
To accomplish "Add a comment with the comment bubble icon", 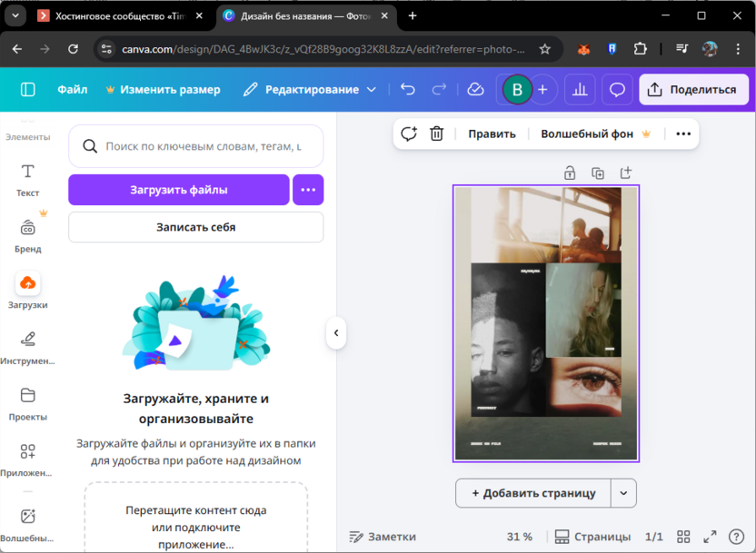I will [x=617, y=89].
